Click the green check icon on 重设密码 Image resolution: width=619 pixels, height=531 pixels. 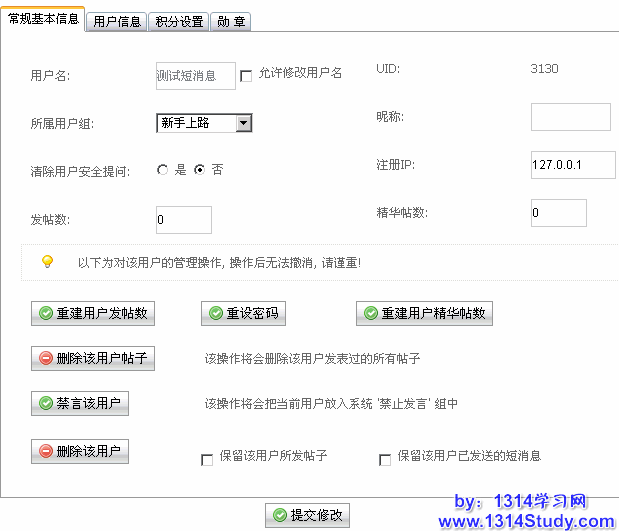(215, 313)
